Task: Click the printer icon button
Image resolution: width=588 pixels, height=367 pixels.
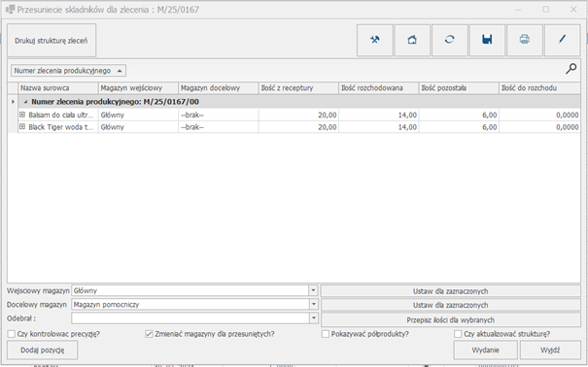Action: pos(525,40)
